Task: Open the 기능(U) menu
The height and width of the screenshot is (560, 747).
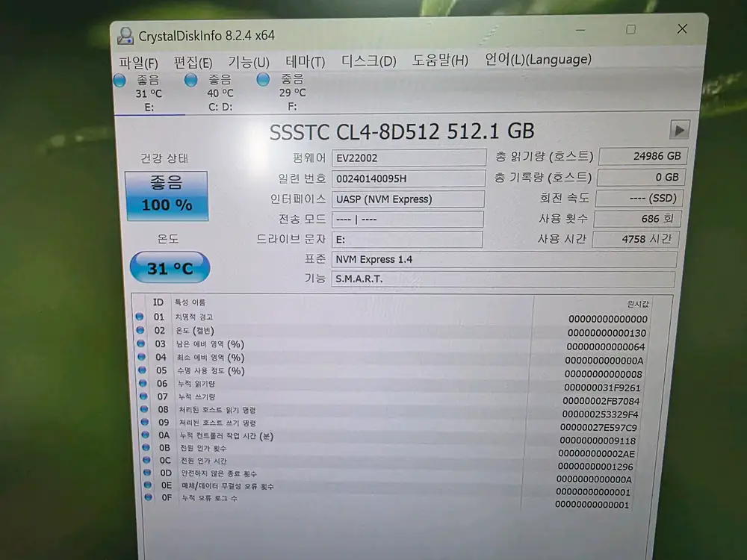Action: point(249,62)
